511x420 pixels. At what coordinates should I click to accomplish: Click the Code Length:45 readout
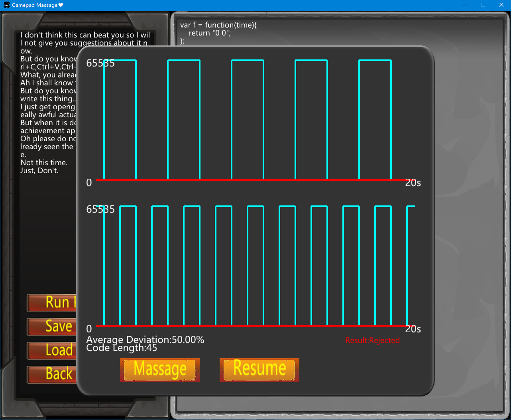(x=122, y=347)
